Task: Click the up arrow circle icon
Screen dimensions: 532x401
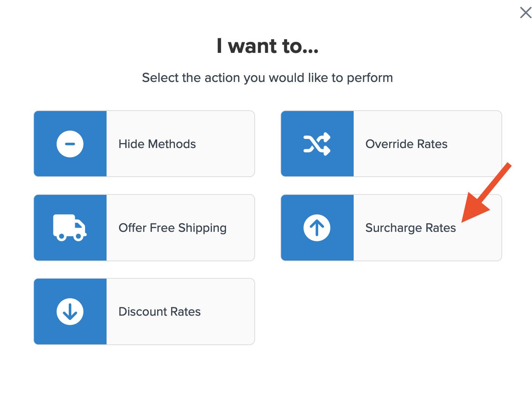Action: pyautogui.click(x=317, y=228)
